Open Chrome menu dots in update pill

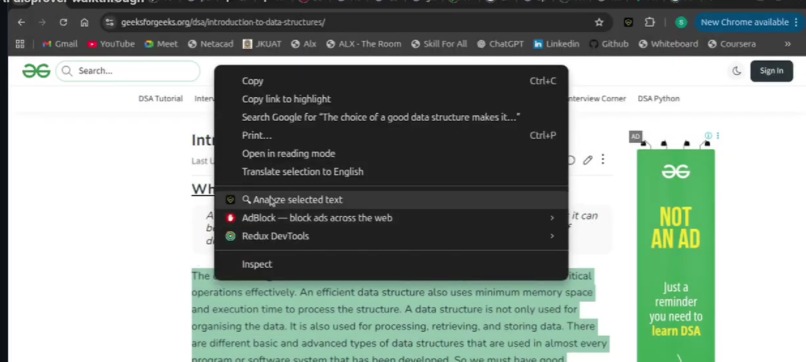pyautogui.click(x=796, y=23)
